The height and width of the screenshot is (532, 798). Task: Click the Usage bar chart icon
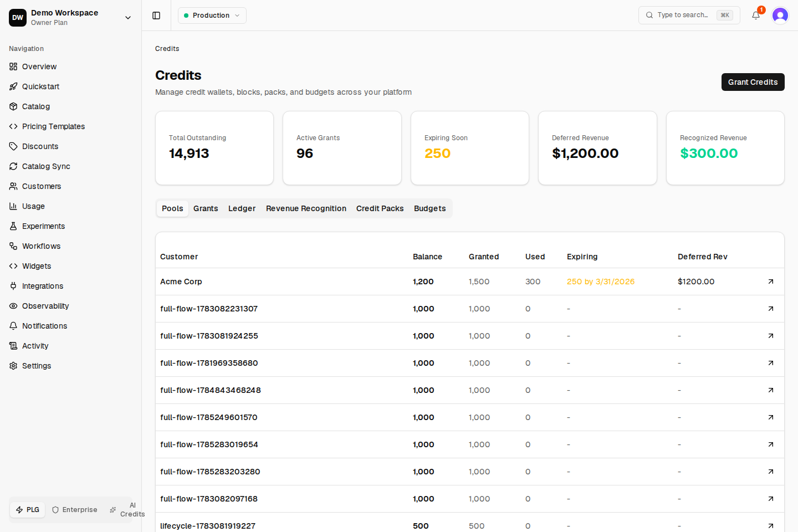click(x=13, y=206)
